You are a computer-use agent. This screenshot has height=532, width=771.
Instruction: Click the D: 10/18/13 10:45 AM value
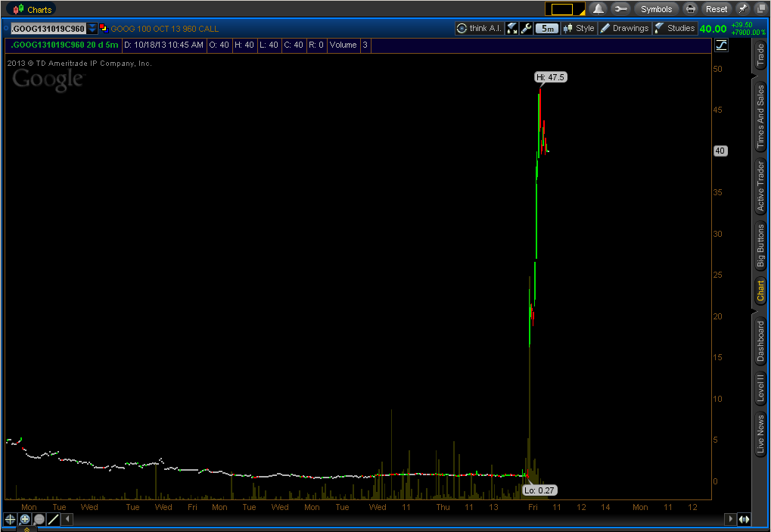coord(163,45)
